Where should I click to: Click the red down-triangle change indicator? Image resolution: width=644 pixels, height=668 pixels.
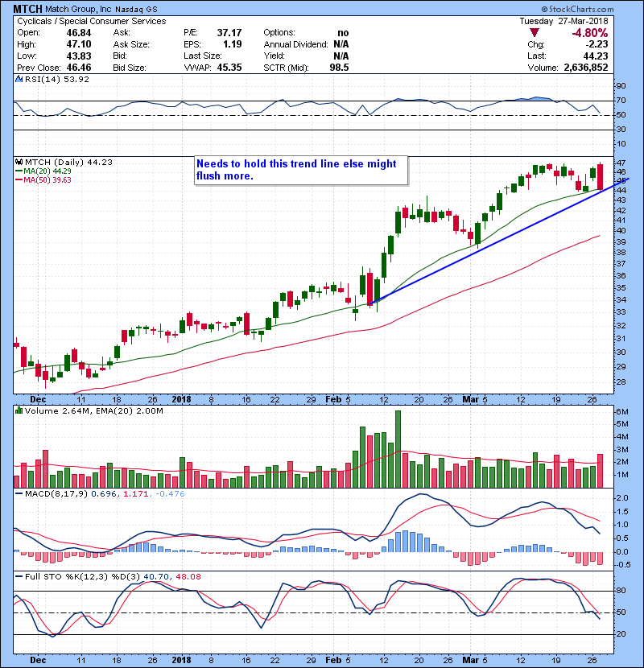[x=534, y=33]
